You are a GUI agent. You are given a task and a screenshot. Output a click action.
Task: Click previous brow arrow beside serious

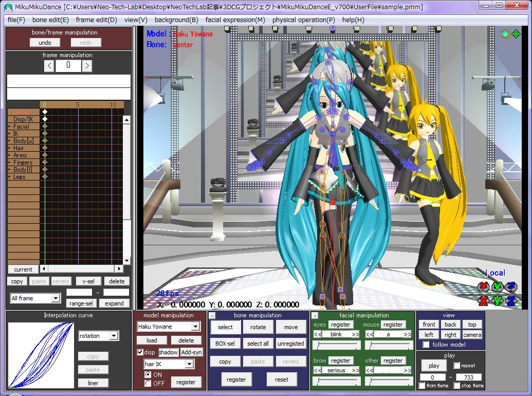point(318,370)
